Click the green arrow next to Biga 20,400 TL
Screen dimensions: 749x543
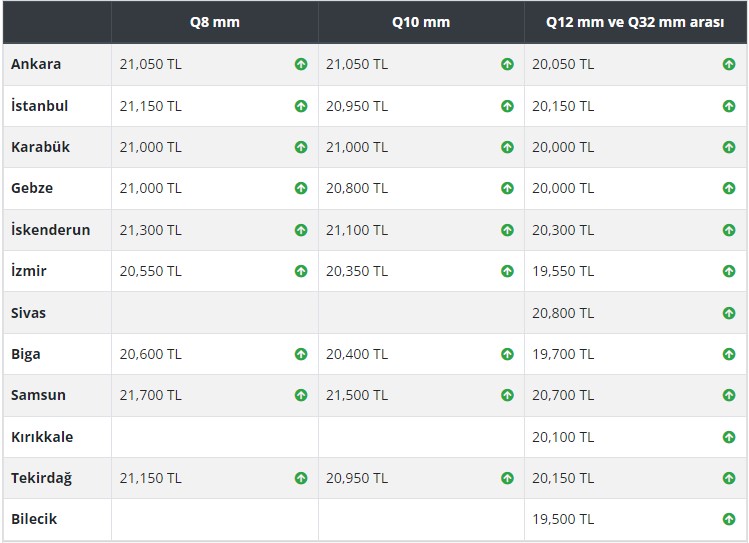507,354
